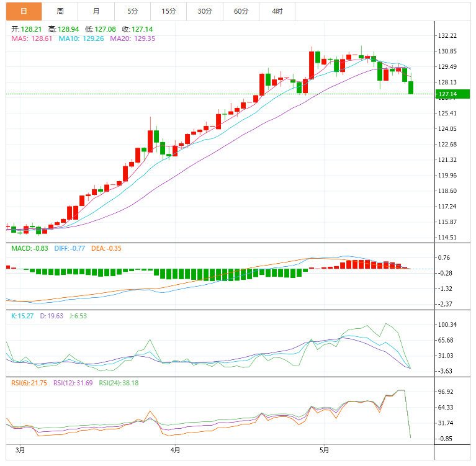The image size is (476, 466).
Task: Click the 4月 marker on time axis
Action: coord(176,450)
